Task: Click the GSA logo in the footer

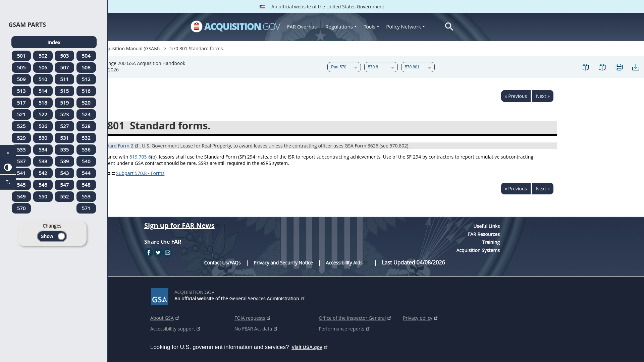Action: pyautogui.click(x=160, y=297)
